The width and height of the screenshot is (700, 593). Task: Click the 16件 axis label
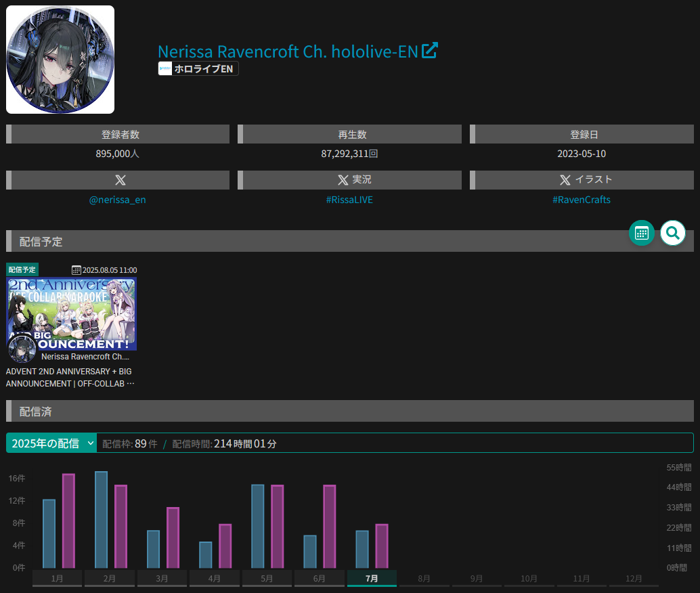16,478
